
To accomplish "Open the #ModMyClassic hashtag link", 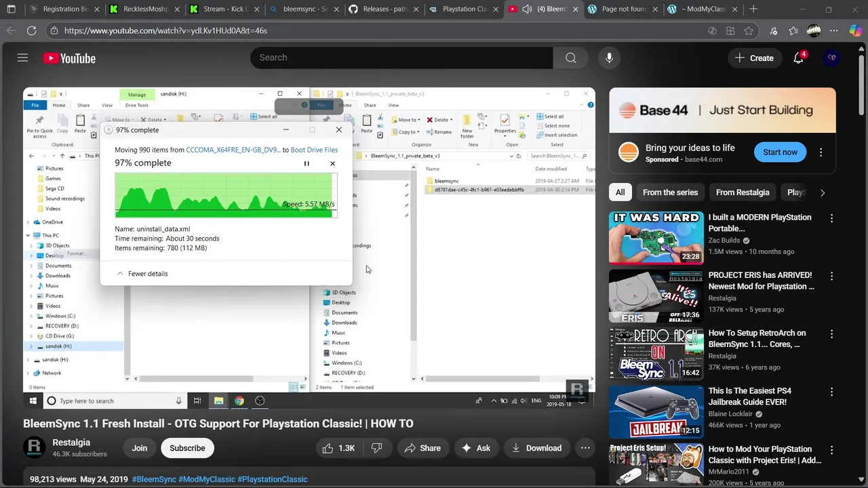I will pos(207,479).
